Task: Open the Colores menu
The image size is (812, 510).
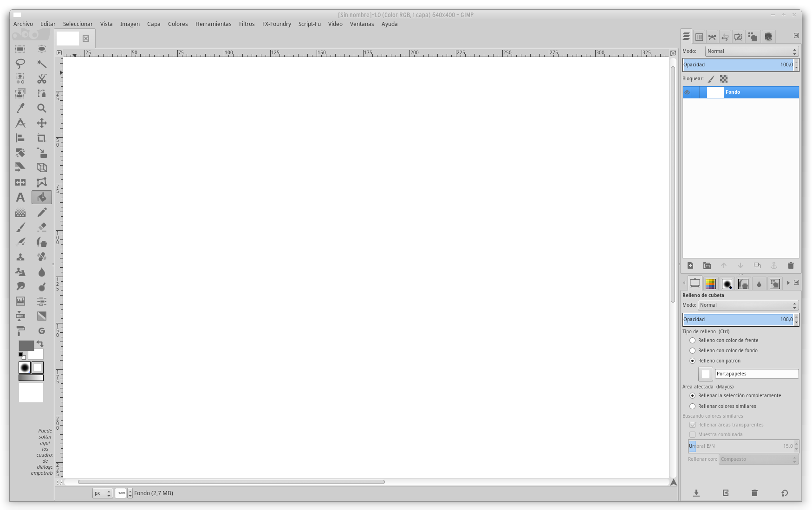Action: pos(178,24)
